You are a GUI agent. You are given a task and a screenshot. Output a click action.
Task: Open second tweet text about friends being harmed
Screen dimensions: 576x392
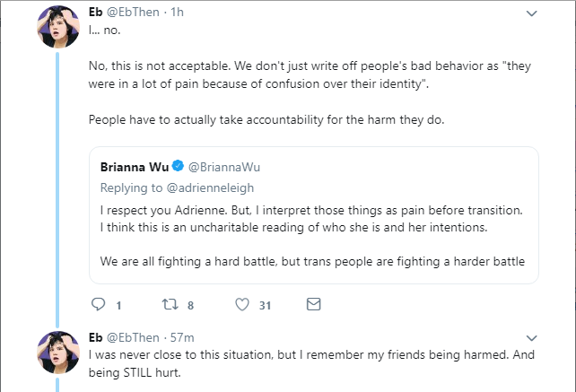tap(311, 363)
